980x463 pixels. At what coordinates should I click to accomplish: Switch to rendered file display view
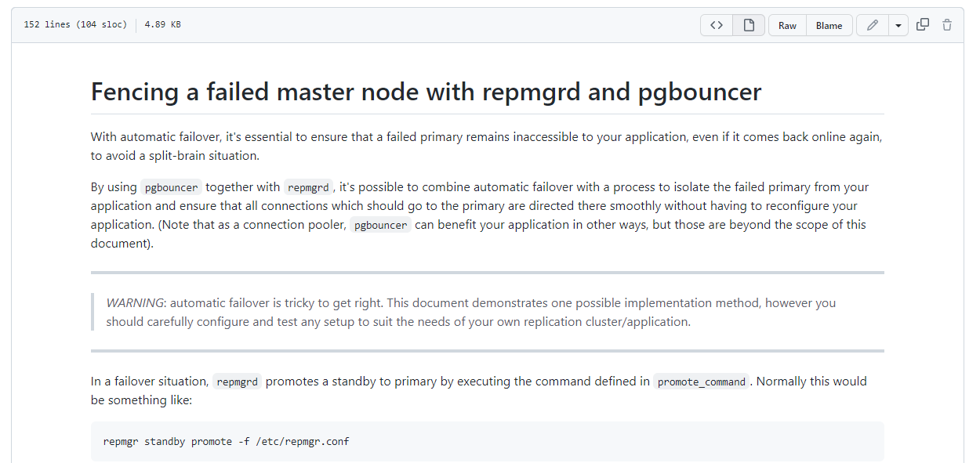click(x=749, y=25)
